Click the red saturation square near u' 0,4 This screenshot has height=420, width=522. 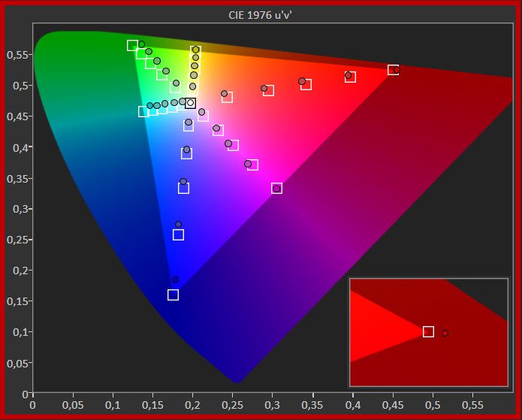pyautogui.click(x=350, y=77)
